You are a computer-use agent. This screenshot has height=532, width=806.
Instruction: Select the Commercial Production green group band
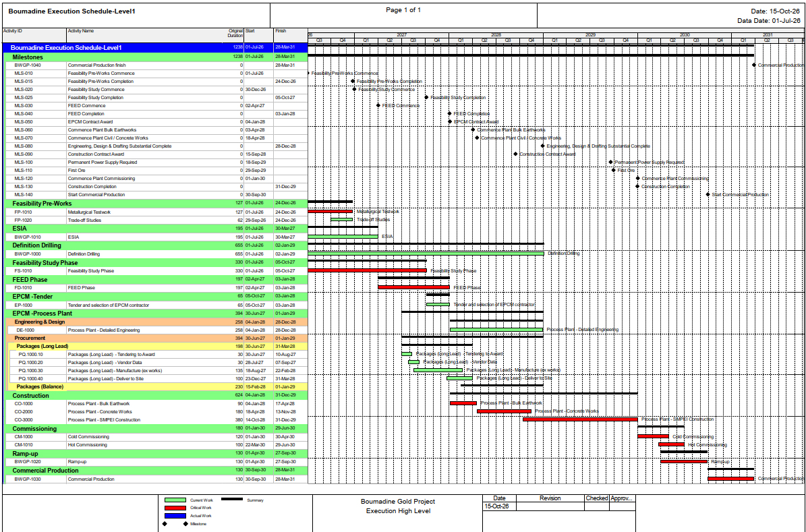pos(156,471)
